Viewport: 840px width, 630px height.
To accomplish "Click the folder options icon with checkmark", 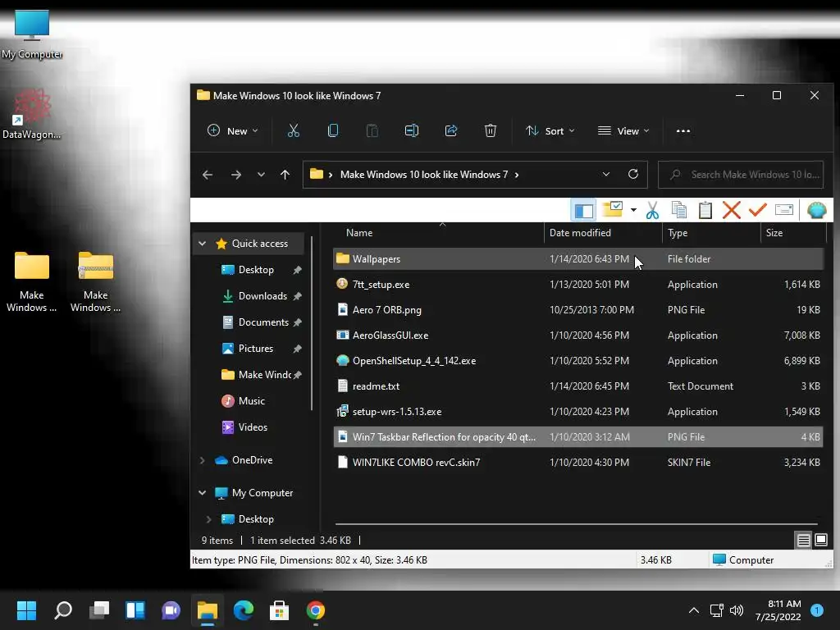I will [612, 209].
